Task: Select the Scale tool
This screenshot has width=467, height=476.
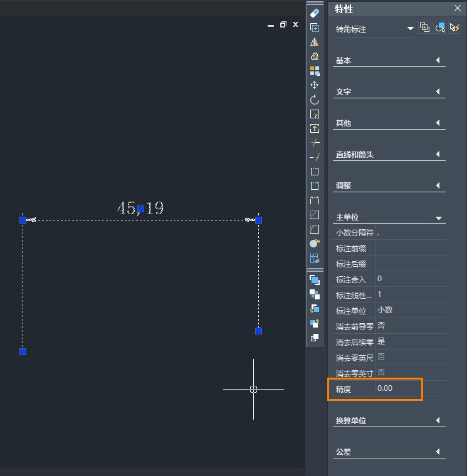Action: point(315,114)
